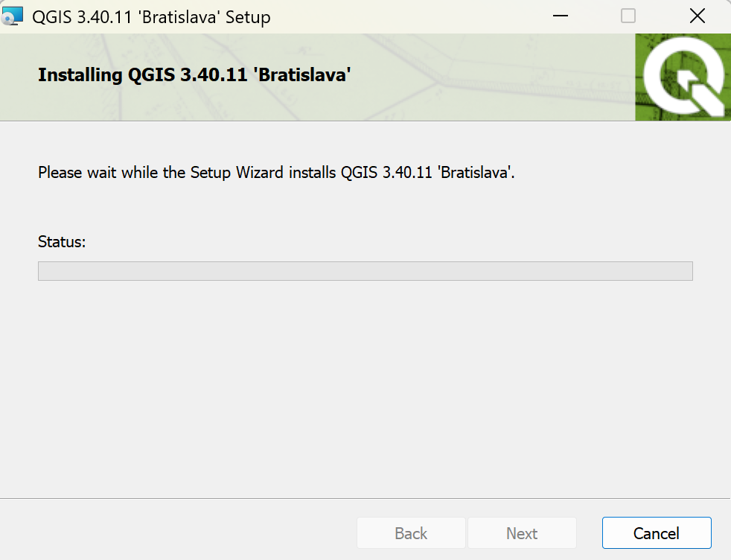Close the QGIS Setup window
The height and width of the screenshot is (560, 731).
click(697, 16)
